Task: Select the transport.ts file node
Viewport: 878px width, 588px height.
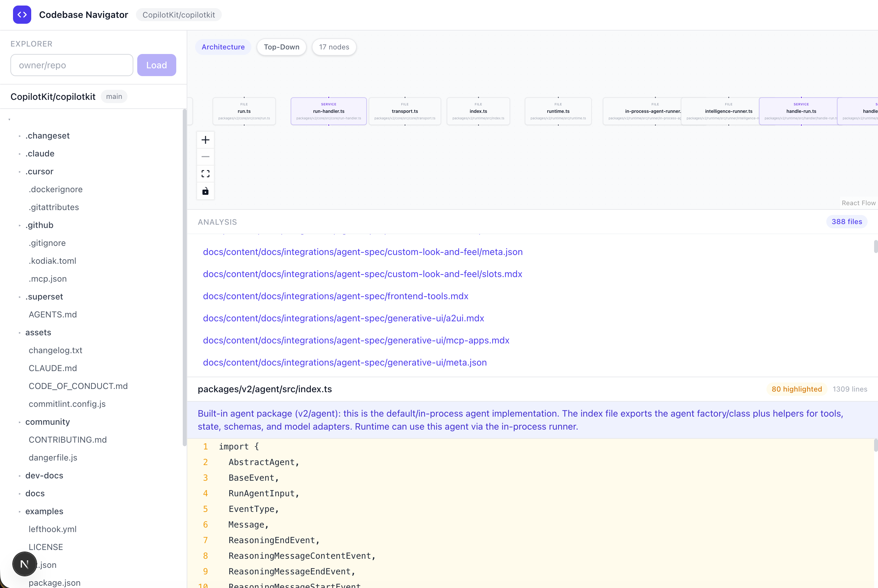Action: pos(405,111)
